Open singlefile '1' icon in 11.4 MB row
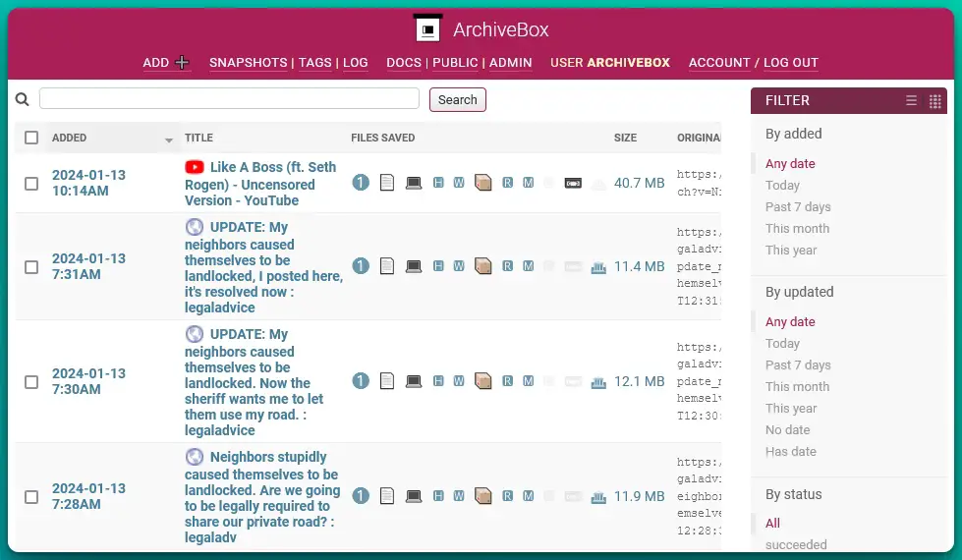The height and width of the screenshot is (560, 962). 361,265
